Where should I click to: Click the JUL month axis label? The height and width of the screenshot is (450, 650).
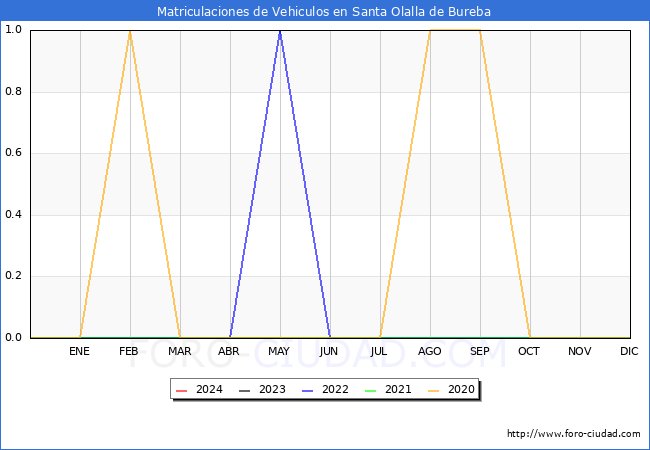[379, 351]
